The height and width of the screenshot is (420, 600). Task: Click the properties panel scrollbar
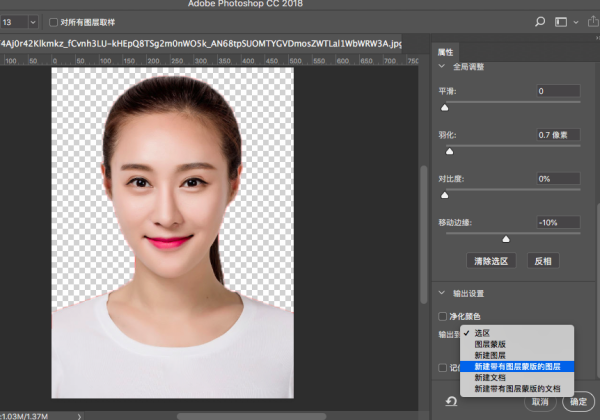click(598, 291)
